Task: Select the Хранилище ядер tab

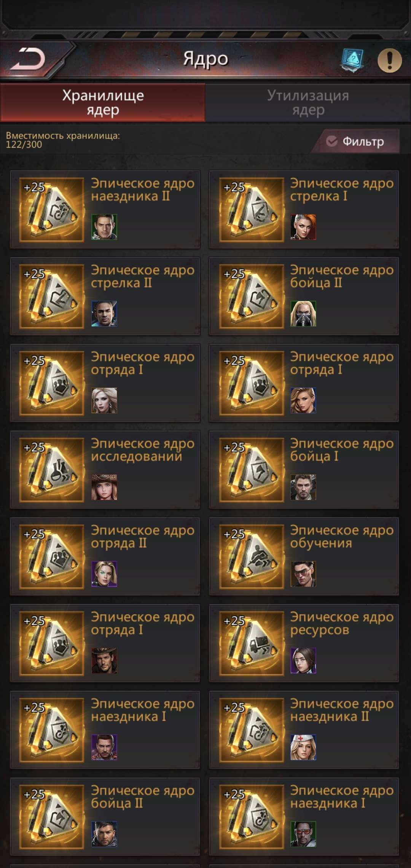Action: pos(103,102)
